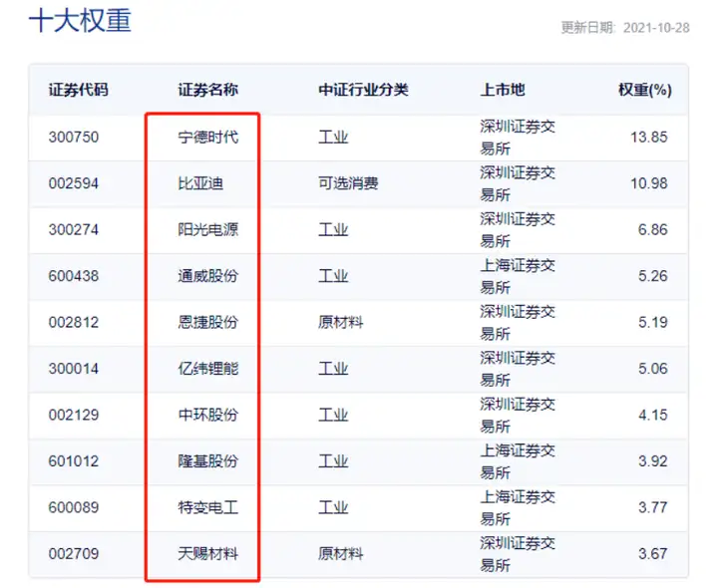Click 工业 in the 特变电工 row
Image resolution: width=718 pixels, height=588 pixels.
(333, 507)
